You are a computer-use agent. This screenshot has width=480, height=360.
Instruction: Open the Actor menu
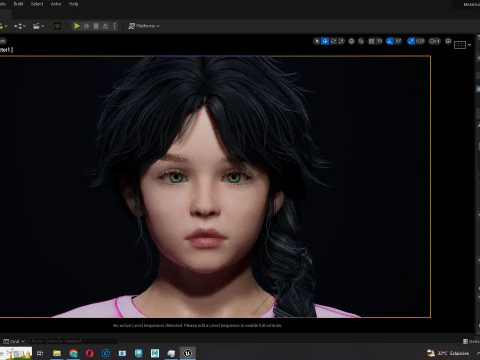(56, 4)
